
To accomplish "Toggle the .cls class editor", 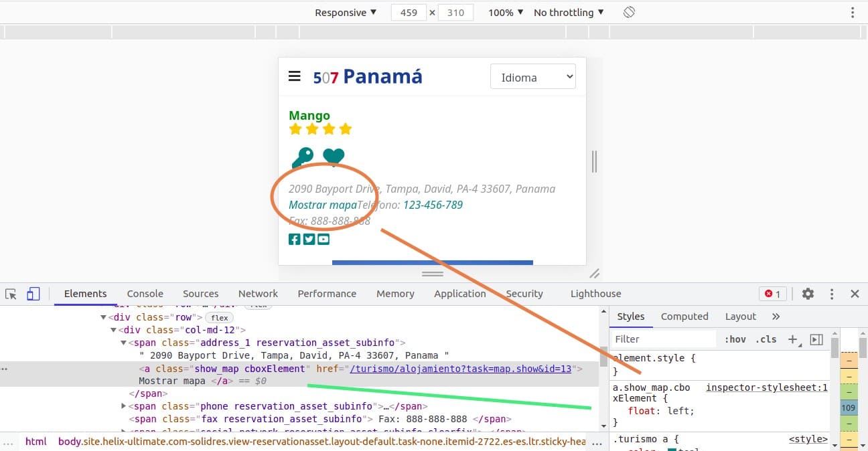I will 766,339.
